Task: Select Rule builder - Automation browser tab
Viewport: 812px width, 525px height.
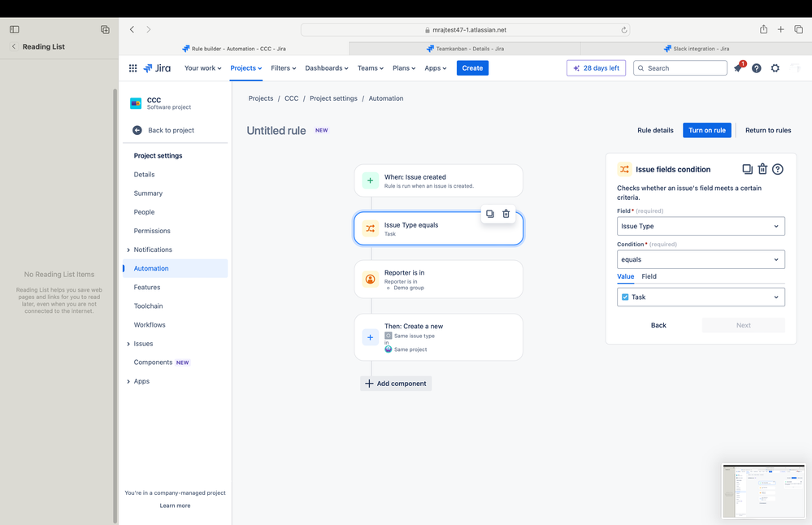Action: point(234,49)
